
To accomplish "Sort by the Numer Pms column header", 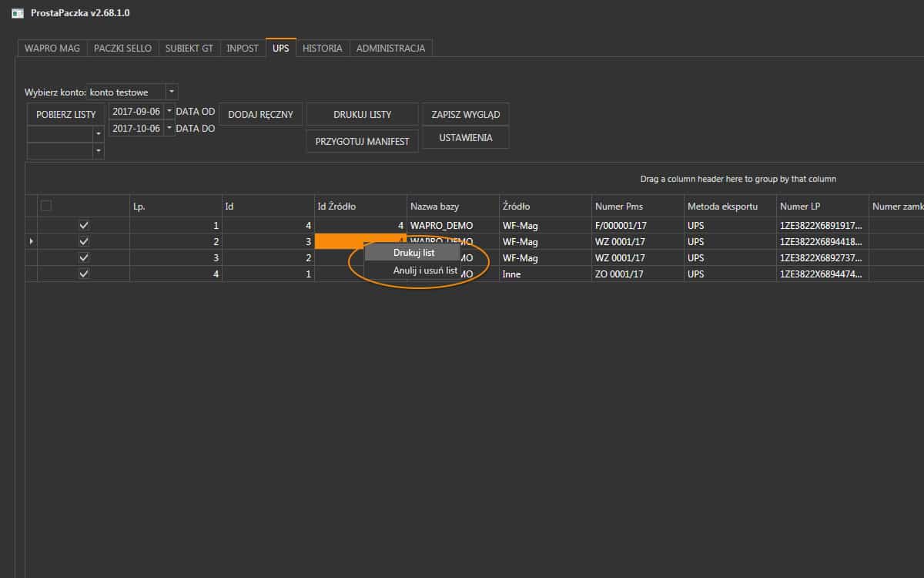I will click(x=638, y=206).
